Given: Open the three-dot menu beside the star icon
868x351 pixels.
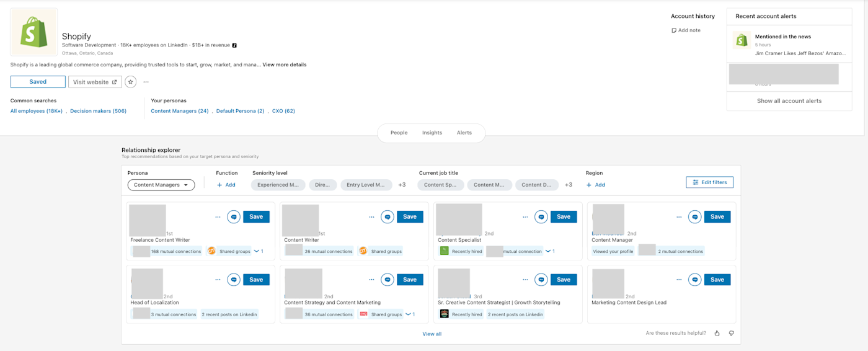Looking at the screenshot, I should point(146,82).
